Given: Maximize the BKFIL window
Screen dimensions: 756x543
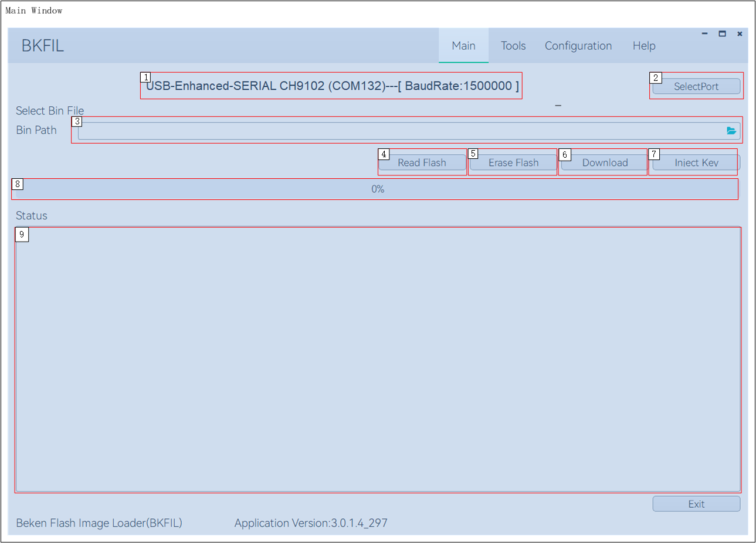Looking at the screenshot, I should [x=722, y=34].
